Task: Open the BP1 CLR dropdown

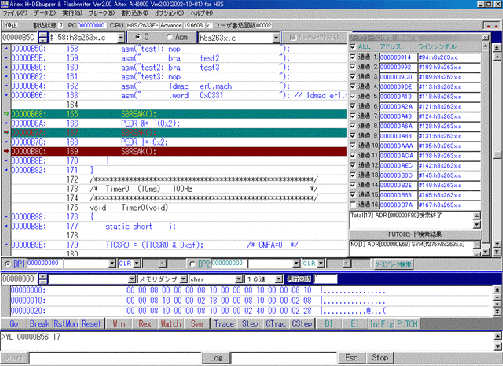Action: 137,264
